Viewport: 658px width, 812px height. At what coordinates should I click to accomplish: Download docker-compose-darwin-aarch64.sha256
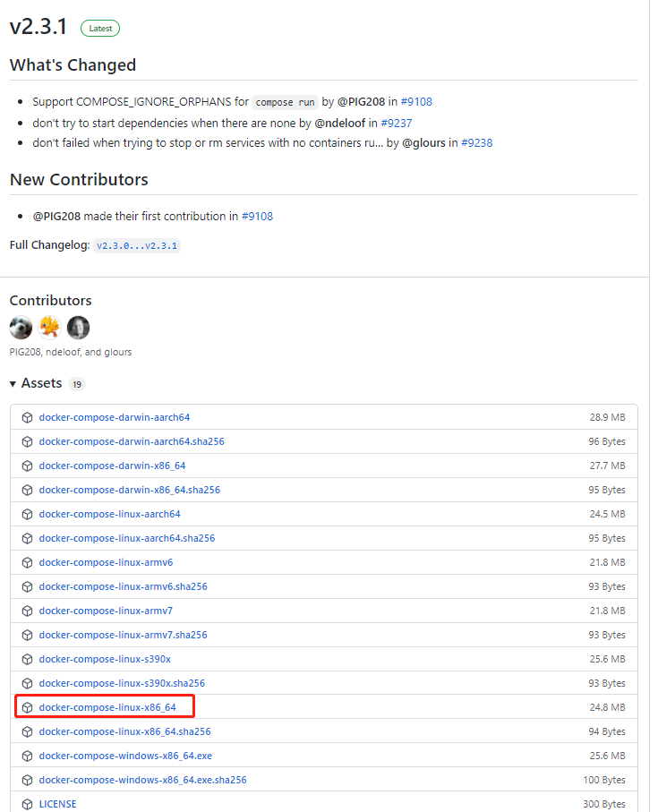coord(132,441)
